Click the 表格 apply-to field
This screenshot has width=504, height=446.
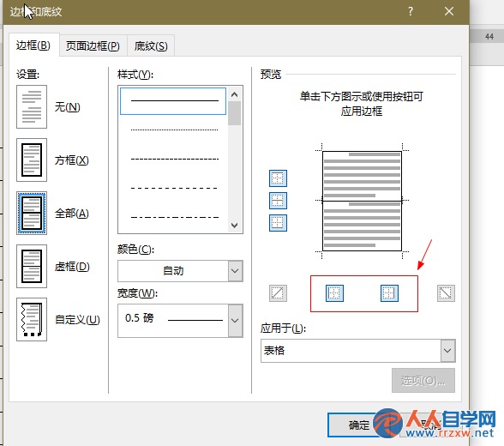(x=351, y=351)
